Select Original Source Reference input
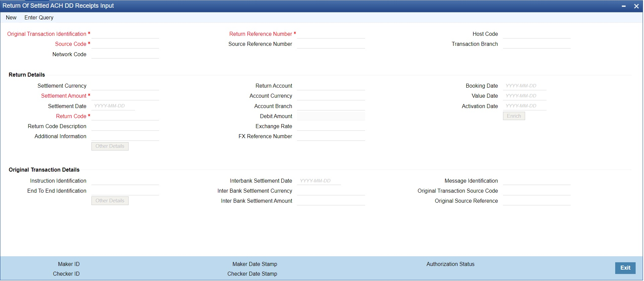 tap(537, 201)
